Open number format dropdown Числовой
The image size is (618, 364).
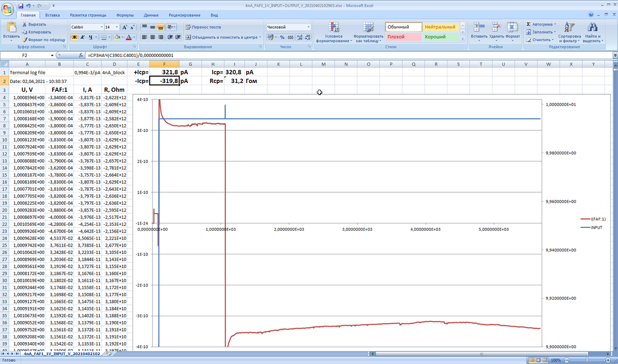[x=309, y=27]
